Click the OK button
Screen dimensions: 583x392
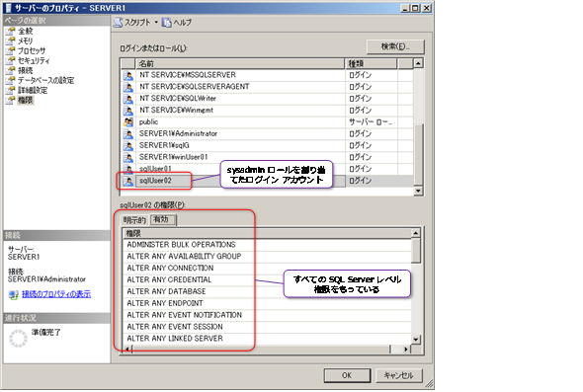tap(347, 375)
